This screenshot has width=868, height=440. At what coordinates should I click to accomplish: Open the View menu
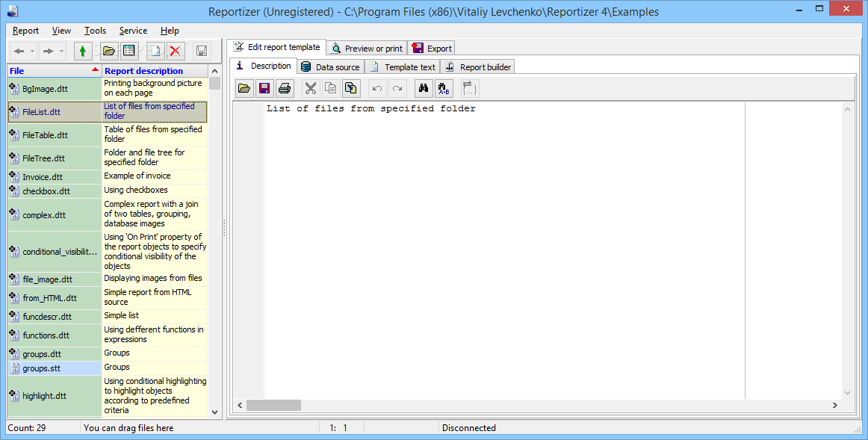[x=61, y=31]
